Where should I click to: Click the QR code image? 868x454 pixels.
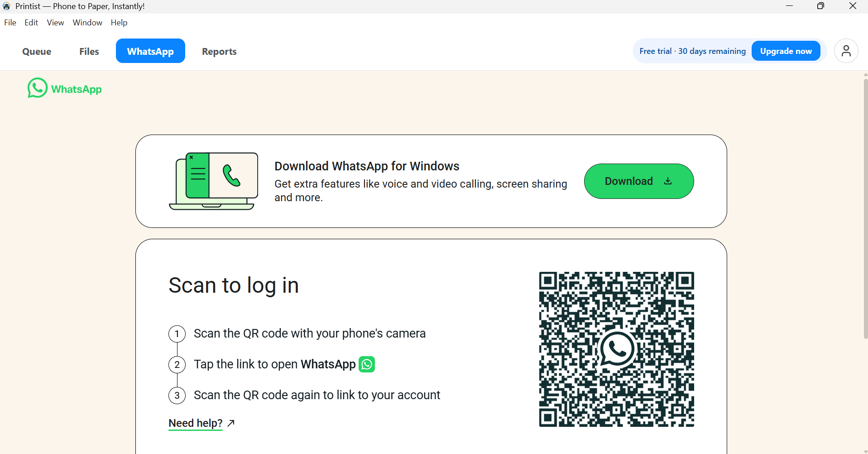tap(617, 349)
